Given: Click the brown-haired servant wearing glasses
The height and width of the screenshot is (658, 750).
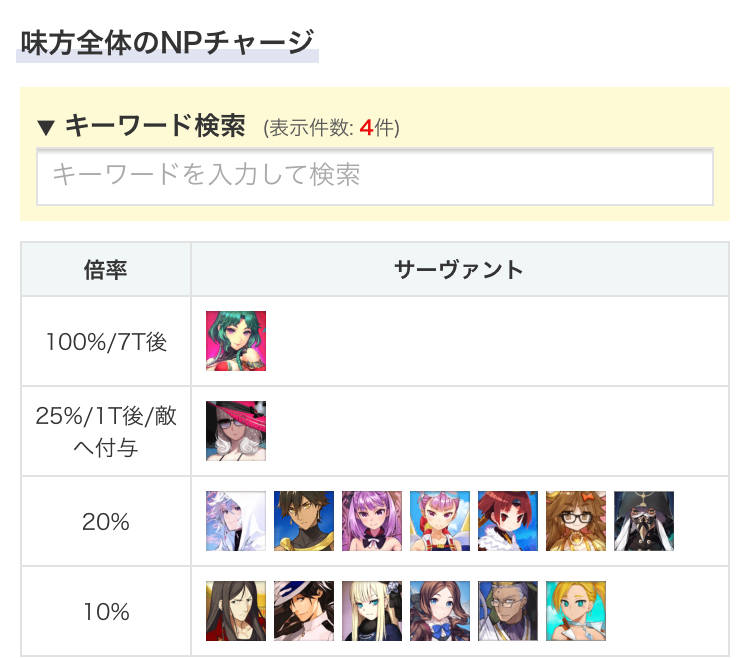Looking at the screenshot, I should tap(576, 521).
